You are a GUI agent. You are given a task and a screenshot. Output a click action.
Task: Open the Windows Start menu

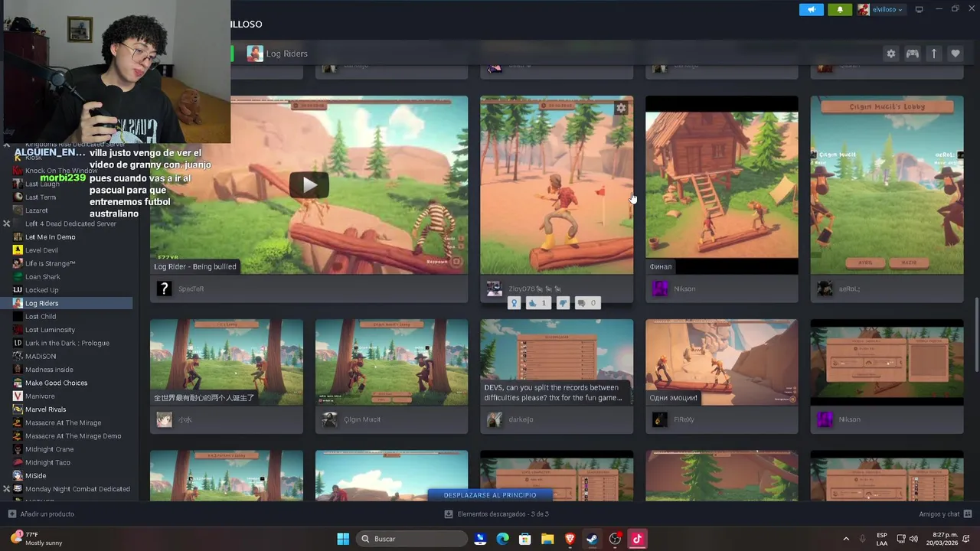click(x=343, y=539)
